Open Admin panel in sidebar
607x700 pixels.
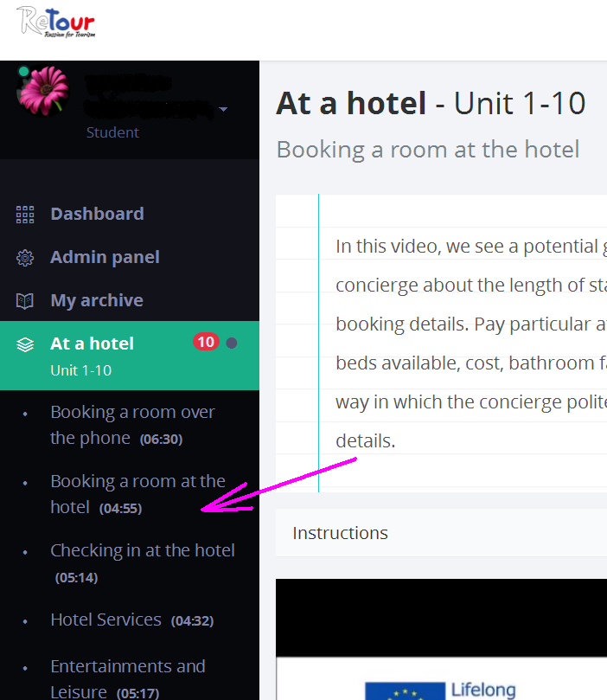pos(105,257)
